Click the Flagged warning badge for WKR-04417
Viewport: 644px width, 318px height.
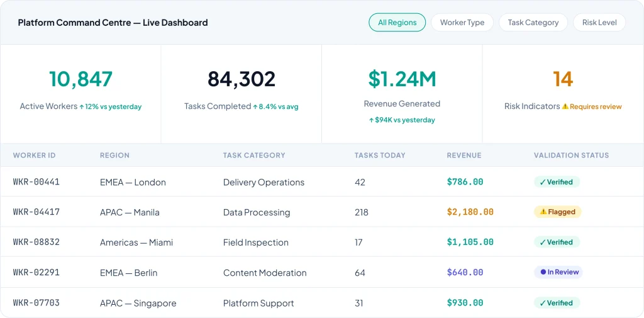pos(557,212)
